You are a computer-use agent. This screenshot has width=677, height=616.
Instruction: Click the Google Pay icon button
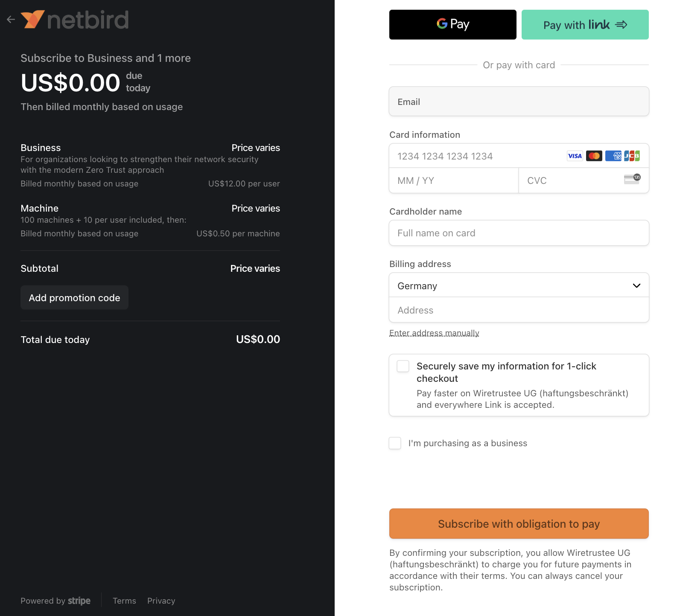click(452, 24)
